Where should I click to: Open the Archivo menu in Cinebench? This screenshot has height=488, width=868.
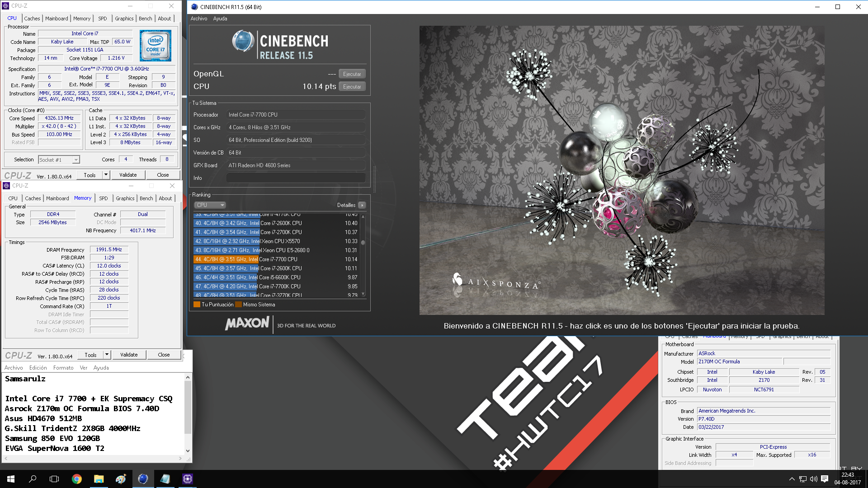(199, 19)
